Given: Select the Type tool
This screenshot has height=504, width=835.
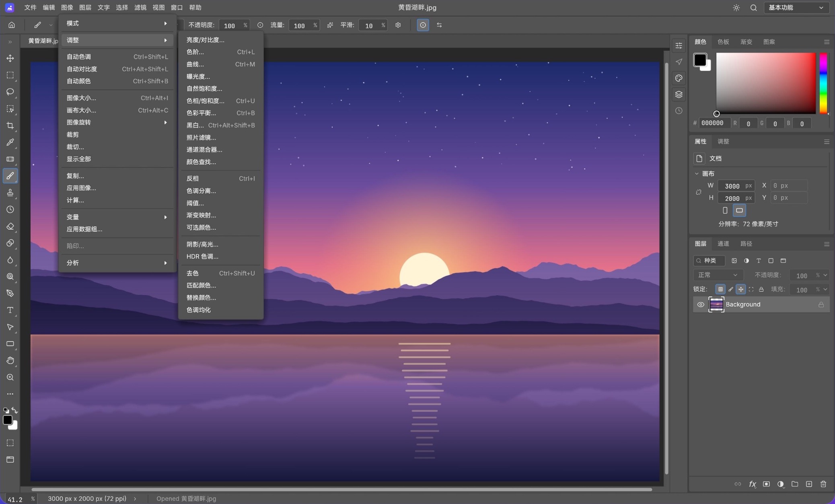Looking at the screenshot, I should (10, 310).
